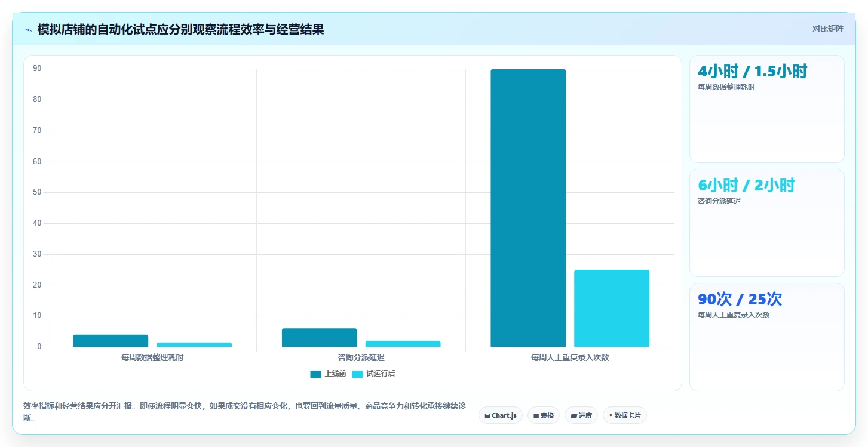Viewport: 868px width, 447px height.
Task: Click the 上线前 bar for 每周人工重复录入次数
Action: pyautogui.click(x=528, y=208)
